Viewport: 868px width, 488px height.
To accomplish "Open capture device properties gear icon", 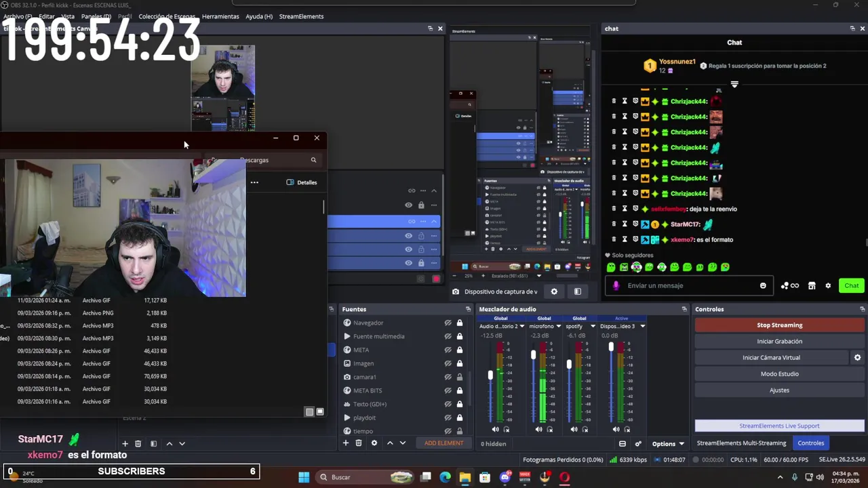I will (x=554, y=291).
